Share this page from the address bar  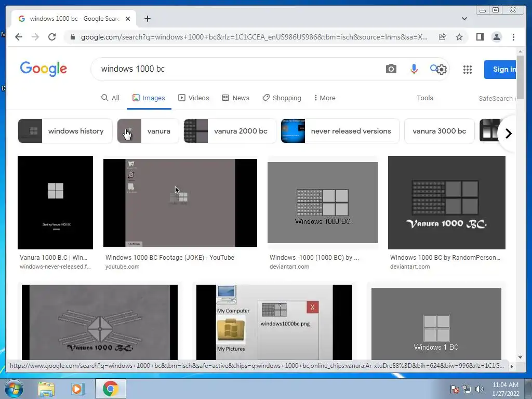click(x=443, y=37)
